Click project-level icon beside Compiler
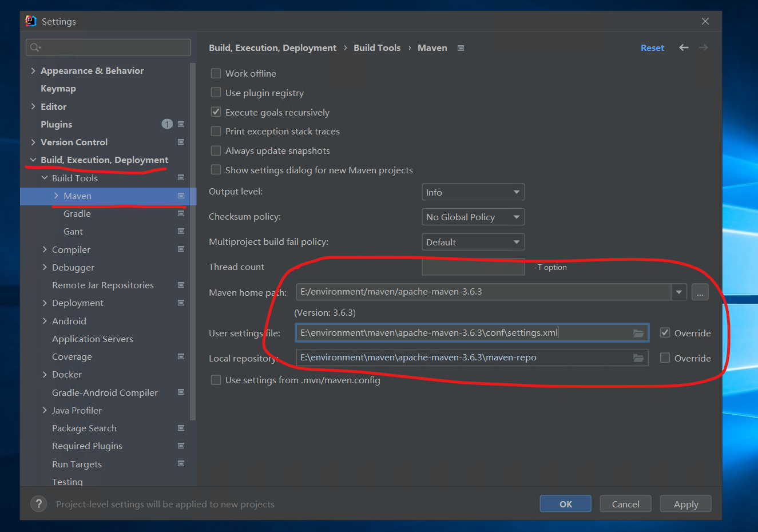 (x=181, y=249)
